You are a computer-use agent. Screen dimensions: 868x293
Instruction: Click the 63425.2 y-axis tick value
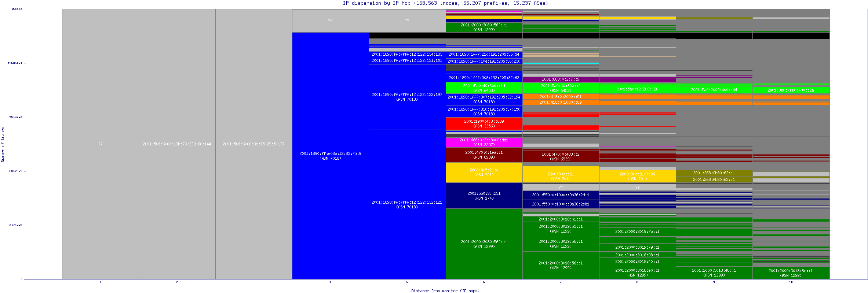(x=16, y=171)
